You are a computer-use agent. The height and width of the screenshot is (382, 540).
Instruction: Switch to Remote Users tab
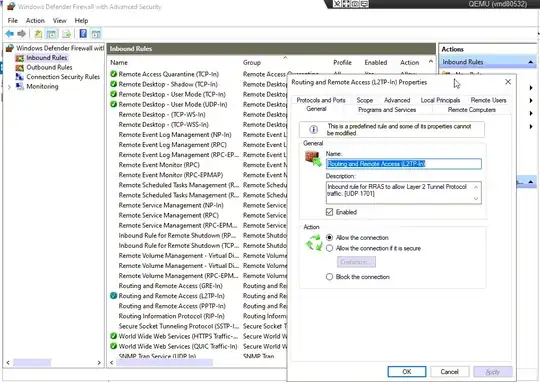pos(488,100)
